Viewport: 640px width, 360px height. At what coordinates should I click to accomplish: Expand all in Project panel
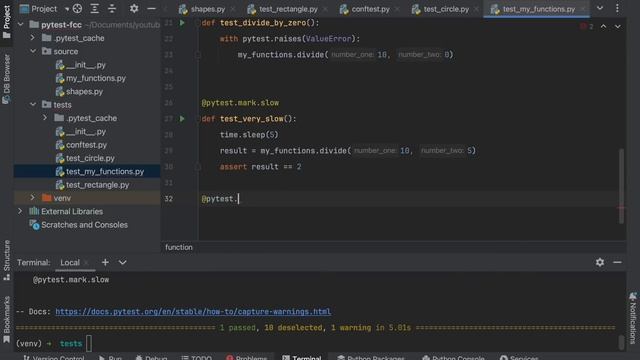point(94,9)
